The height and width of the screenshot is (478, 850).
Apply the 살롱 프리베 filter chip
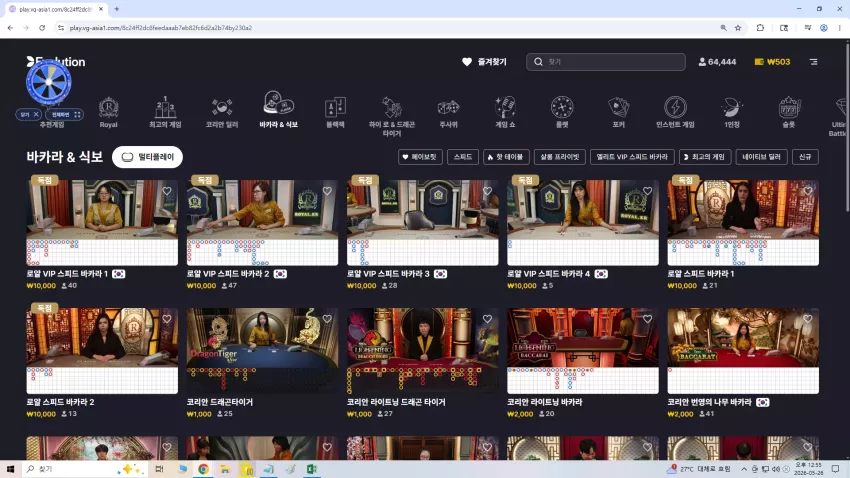[x=559, y=157]
